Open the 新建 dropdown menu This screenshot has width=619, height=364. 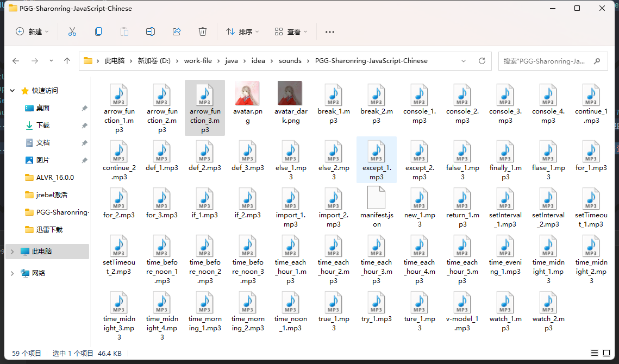point(33,32)
